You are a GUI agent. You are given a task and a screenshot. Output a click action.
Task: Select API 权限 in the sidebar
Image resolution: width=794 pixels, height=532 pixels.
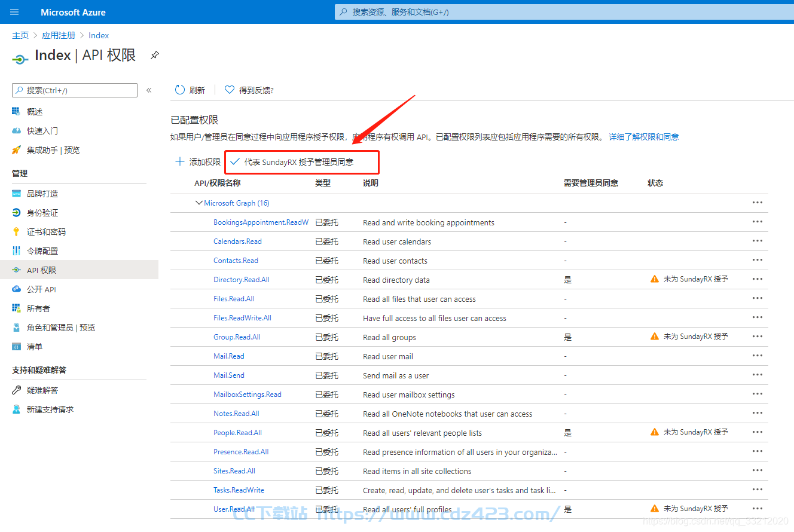pos(79,270)
